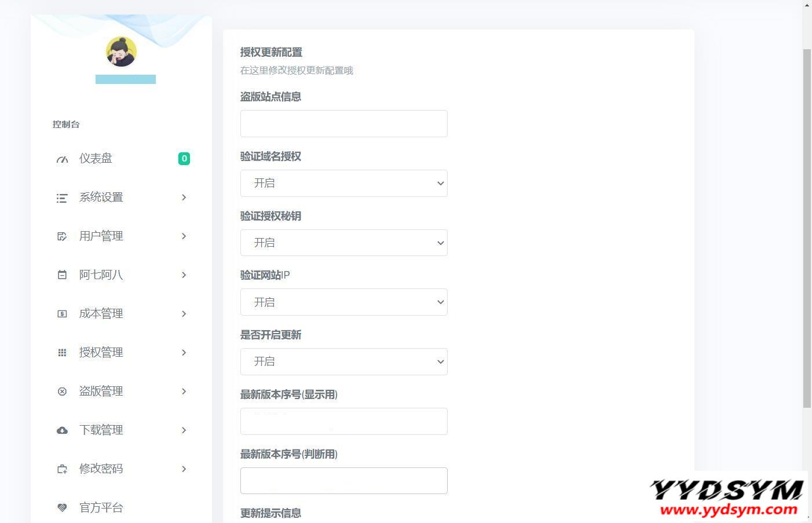Click the 系统设置 list icon
The height and width of the screenshot is (523, 812).
pos(62,198)
